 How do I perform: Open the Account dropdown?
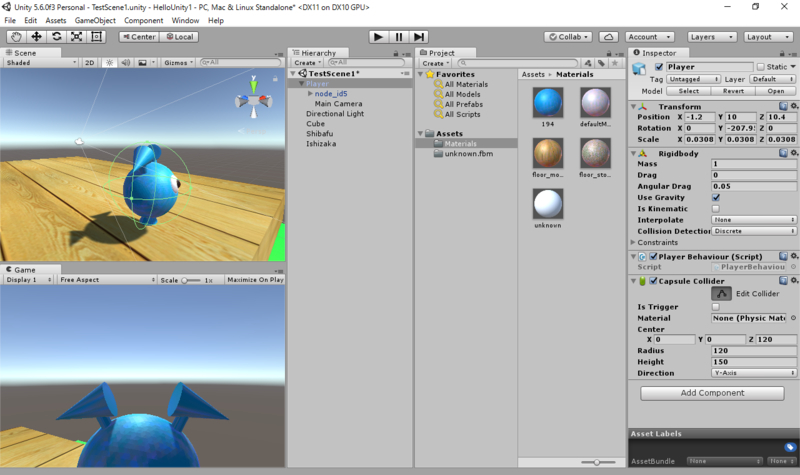(x=649, y=37)
